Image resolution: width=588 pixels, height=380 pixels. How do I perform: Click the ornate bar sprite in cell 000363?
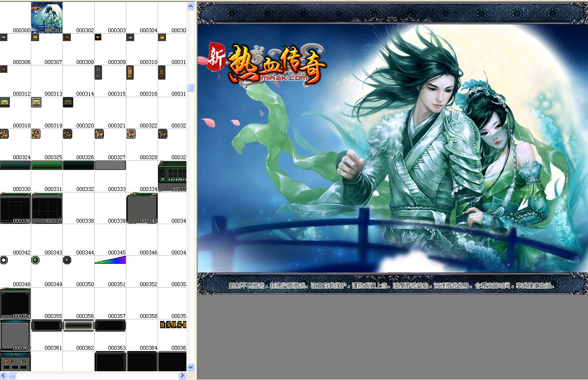(x=110, y=325)
